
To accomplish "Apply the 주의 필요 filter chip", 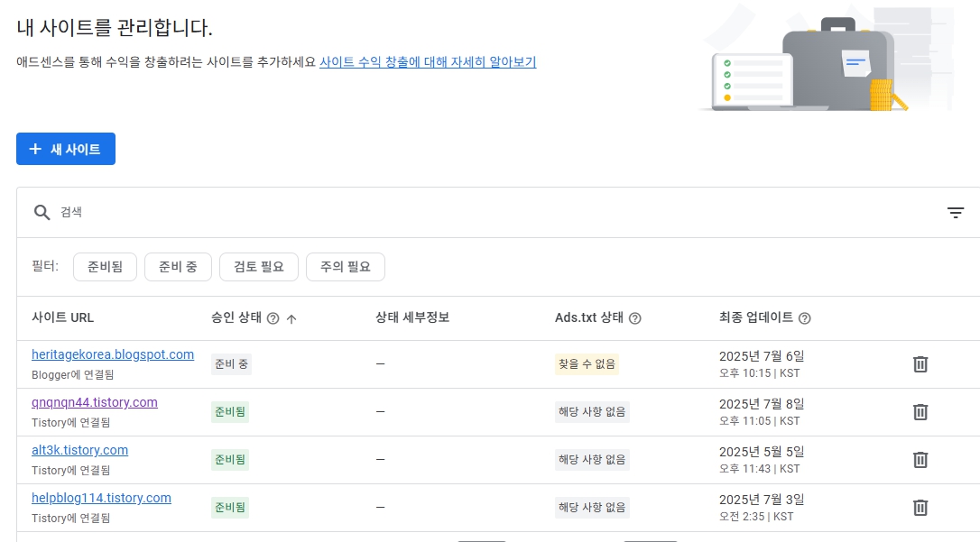I will point(346,267).
